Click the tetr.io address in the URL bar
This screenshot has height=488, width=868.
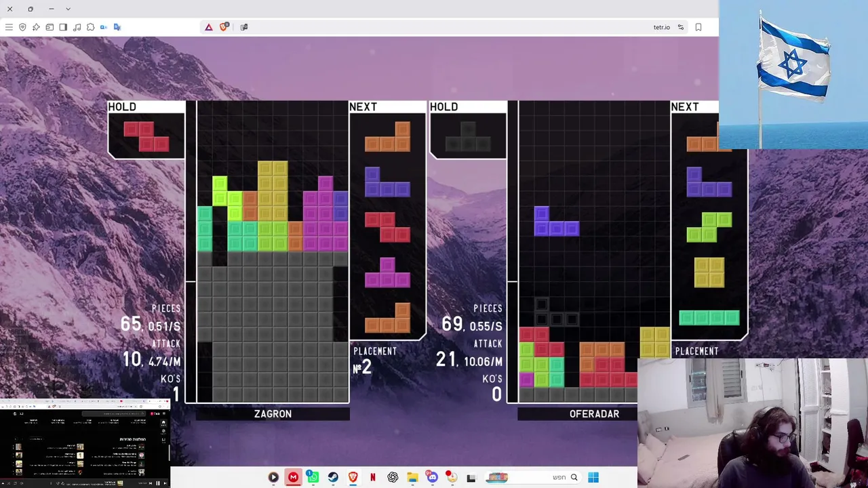(661, 27)
